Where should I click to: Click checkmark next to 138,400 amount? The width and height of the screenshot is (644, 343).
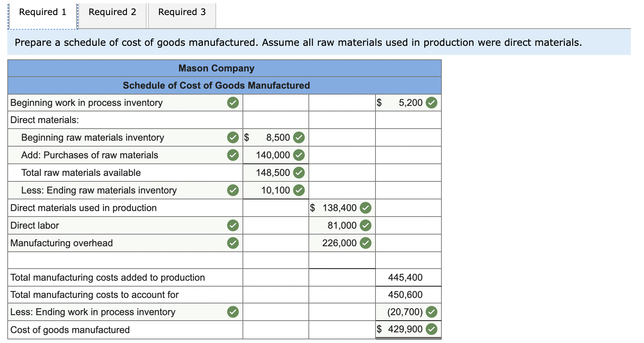coord(365,208)
